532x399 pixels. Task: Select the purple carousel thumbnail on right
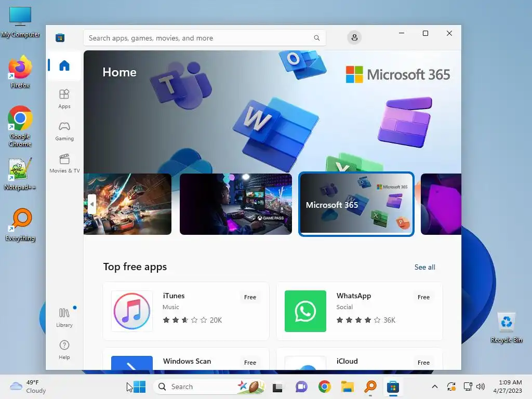[441, 204]
